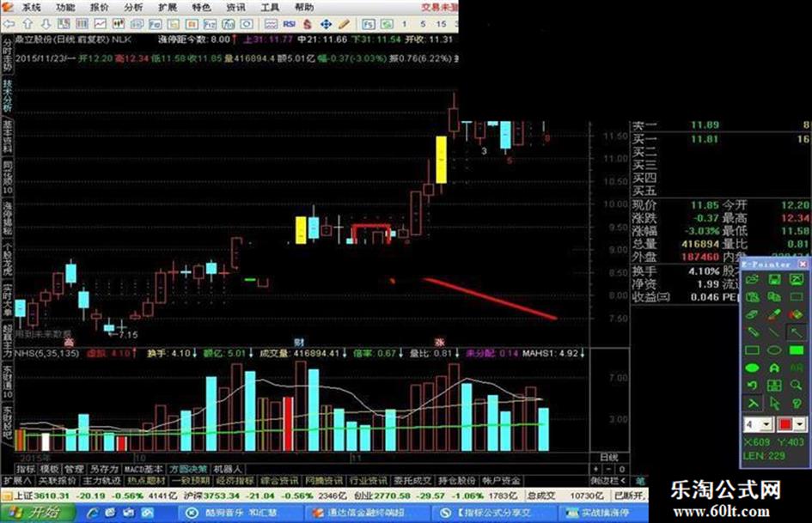Click E-Pointer undo icon
This screenshot has width=812, height=523.
coord(753,386)
